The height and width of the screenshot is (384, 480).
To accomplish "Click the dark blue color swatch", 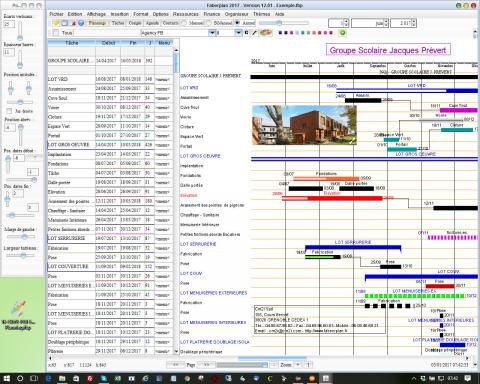I will 280,33.
